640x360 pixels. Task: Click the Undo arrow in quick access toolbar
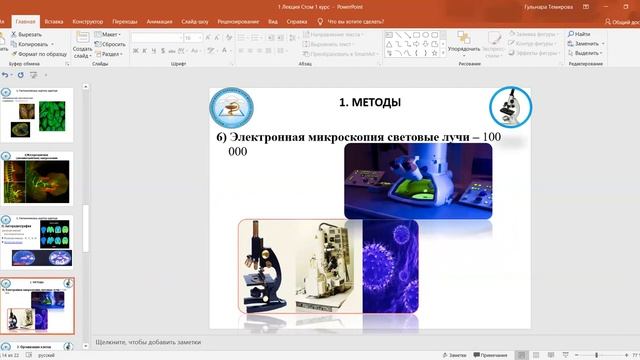(5, 75)
